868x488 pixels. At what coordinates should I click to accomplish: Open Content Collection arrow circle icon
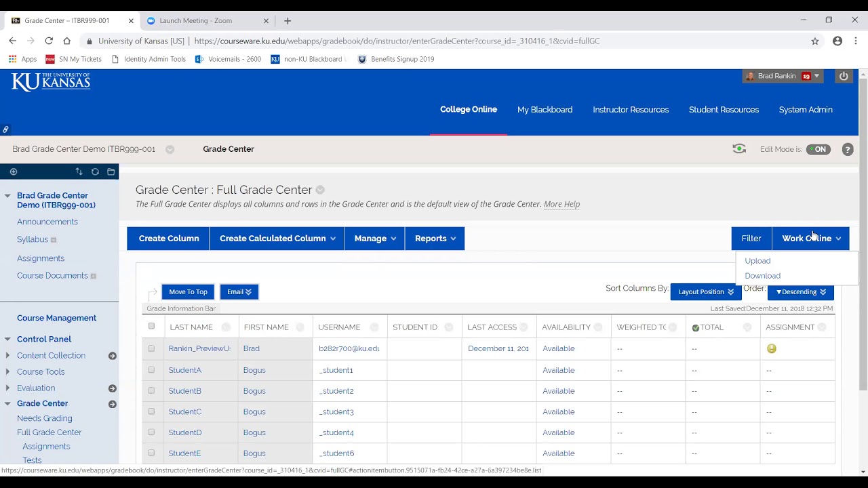[x=113, y=356]
